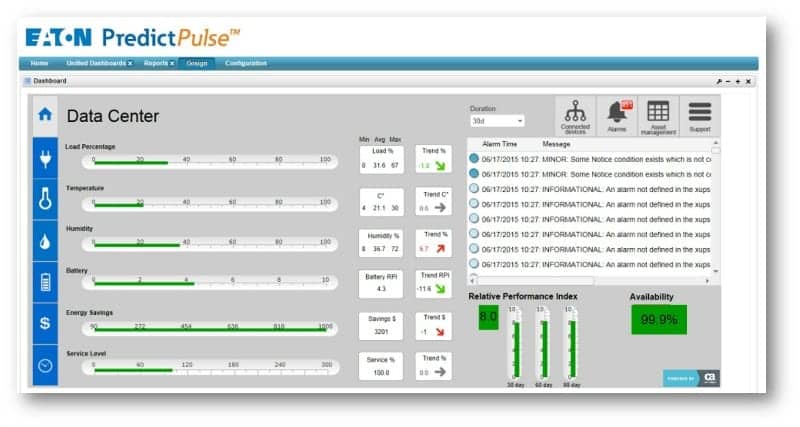Click the Energy Savings gauge bar
This screenshot has height=427, width=800.
(x=210, y=328)
